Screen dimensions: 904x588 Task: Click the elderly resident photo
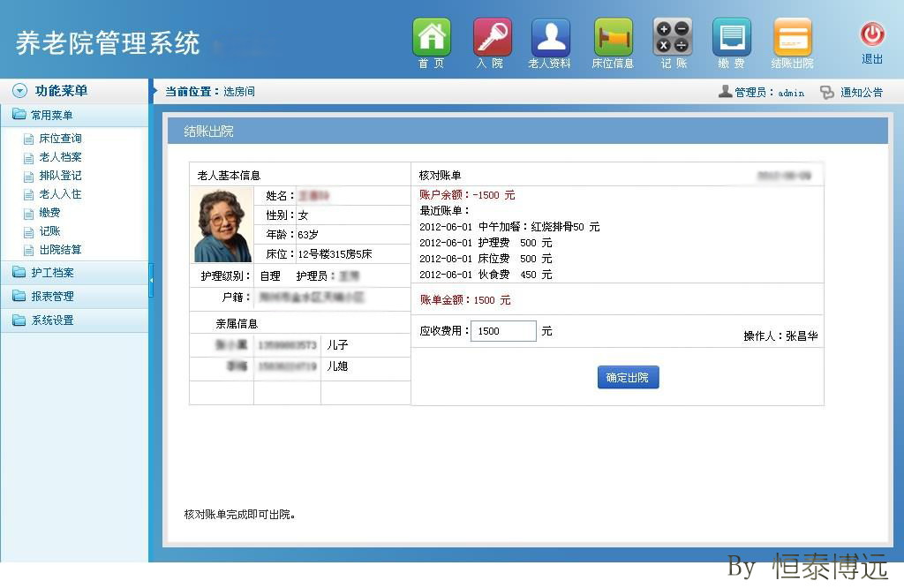pos(223,225)
